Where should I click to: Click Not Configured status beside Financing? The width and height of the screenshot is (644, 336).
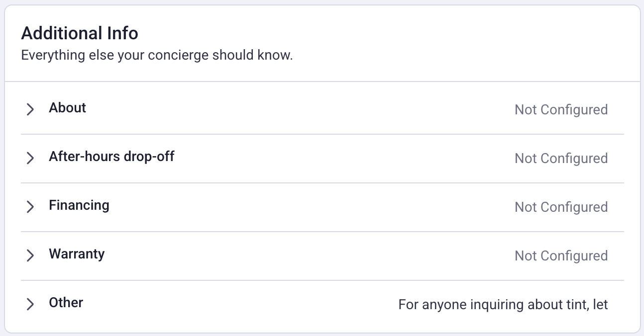561,207
